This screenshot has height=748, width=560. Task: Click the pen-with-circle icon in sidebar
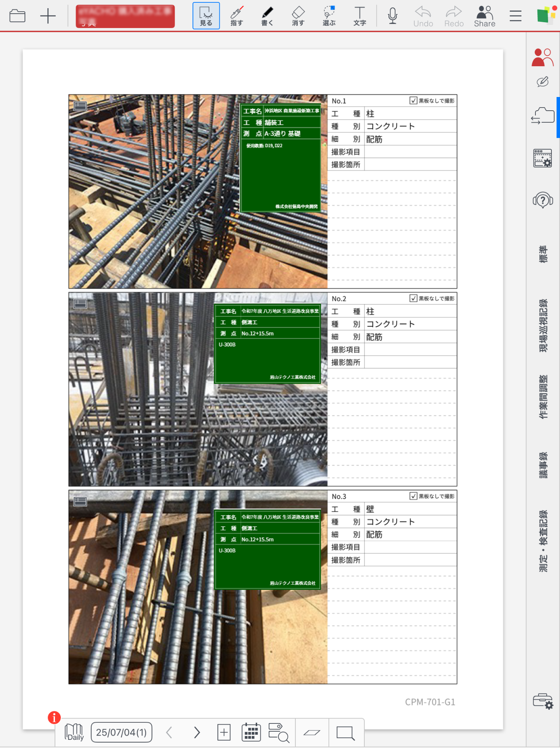click(x=542, y=82)
